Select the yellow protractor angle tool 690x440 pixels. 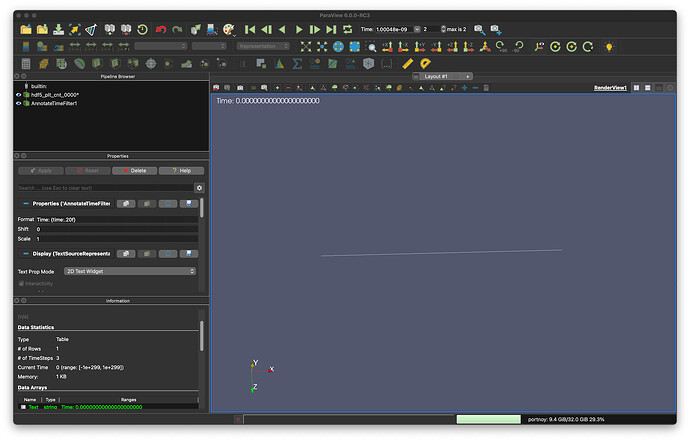(425, 63)
